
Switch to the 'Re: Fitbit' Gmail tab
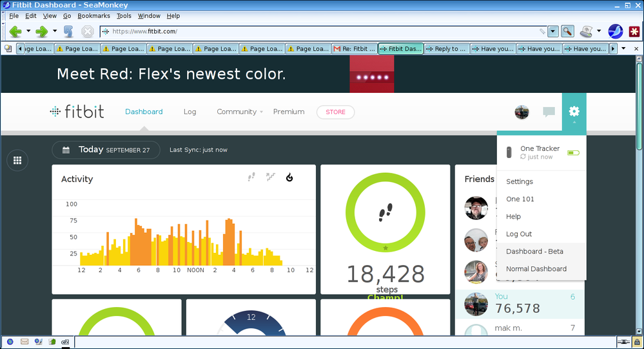(355, 48)
